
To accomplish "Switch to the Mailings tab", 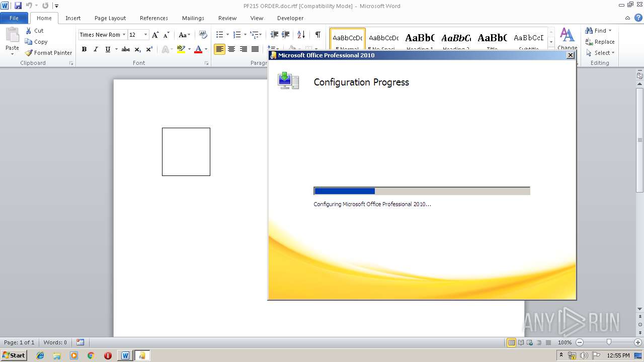I will pos(193,18).
